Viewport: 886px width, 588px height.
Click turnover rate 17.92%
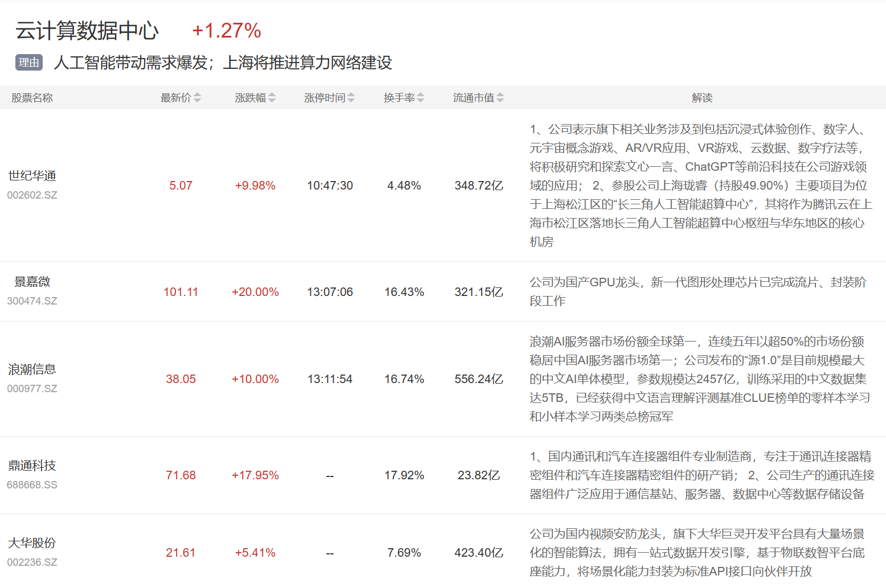[x=404, y=475]
